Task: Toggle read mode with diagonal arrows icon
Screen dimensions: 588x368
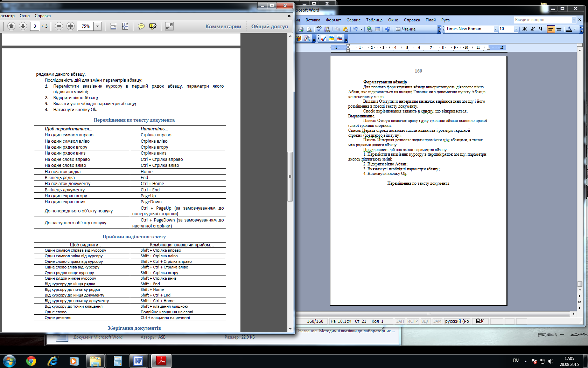Action: tap(169, 26)
